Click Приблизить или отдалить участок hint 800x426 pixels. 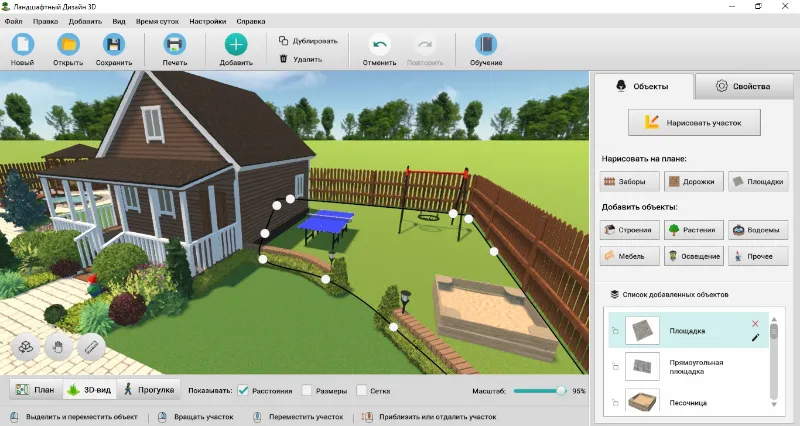coord(437,417)
